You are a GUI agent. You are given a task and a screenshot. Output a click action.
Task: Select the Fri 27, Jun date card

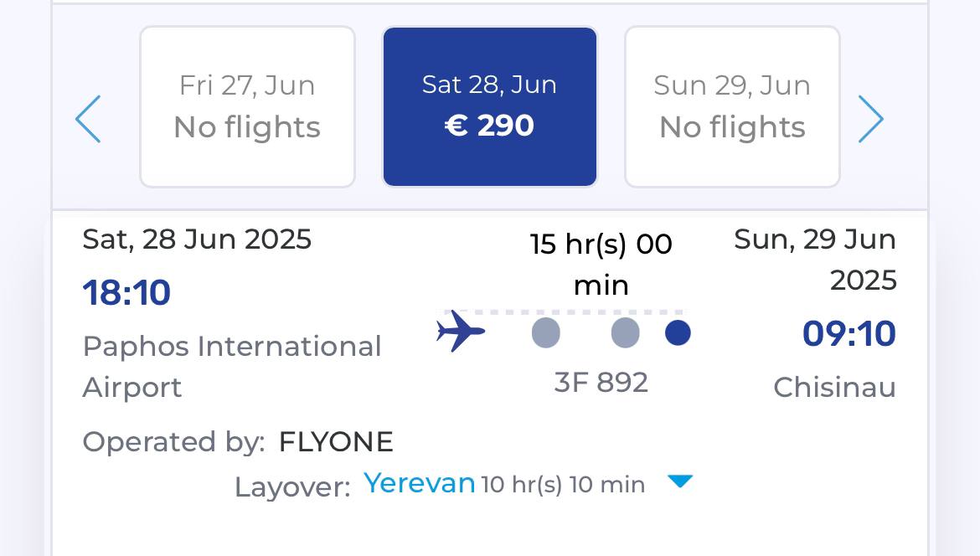[x=247, y=106]
